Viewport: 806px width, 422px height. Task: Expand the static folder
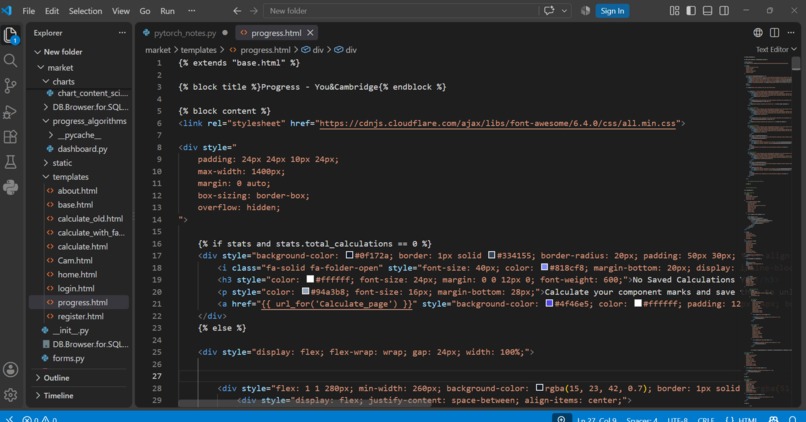46,162
